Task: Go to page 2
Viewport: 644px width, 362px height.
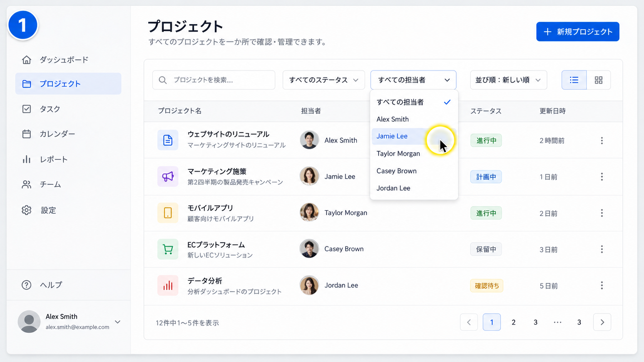Action: pyautogui.click(x=514, y=322)
